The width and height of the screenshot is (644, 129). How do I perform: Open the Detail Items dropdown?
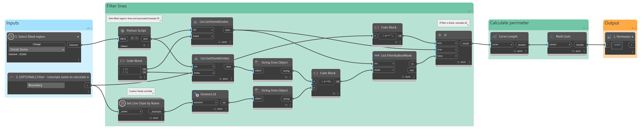coord(37,50)
